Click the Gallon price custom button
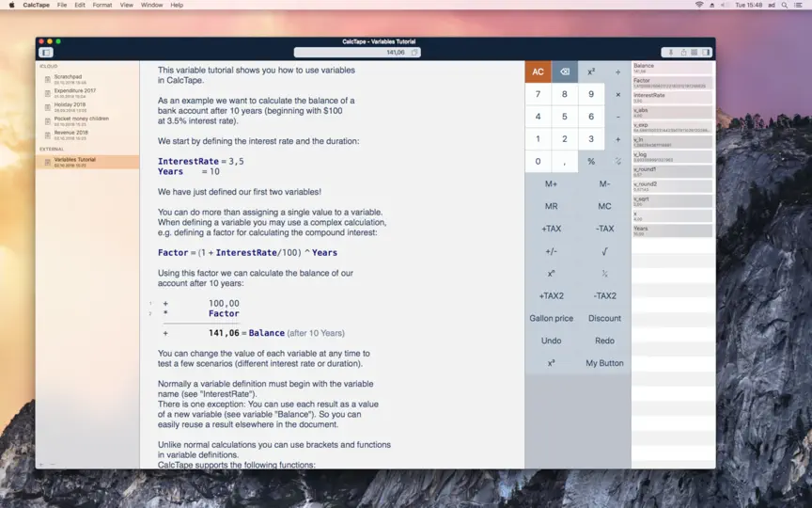Image resolution: width=812 pixels, height=508 pixels. click(551, 318)
